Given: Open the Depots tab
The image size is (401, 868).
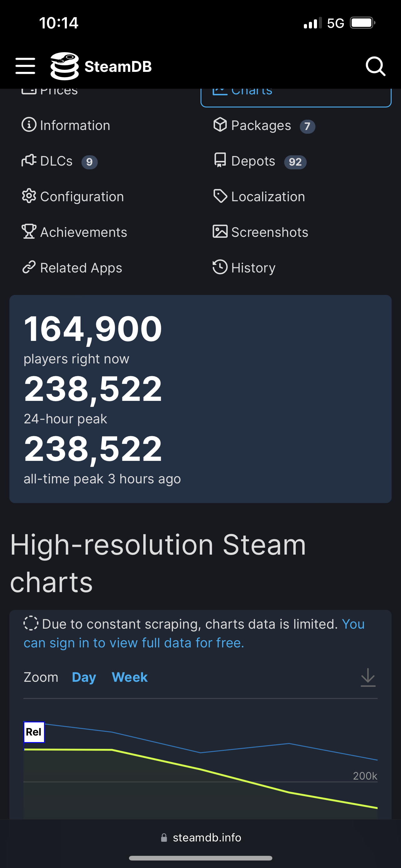Looking at the screenshot, I should click(x=253, y=161).
